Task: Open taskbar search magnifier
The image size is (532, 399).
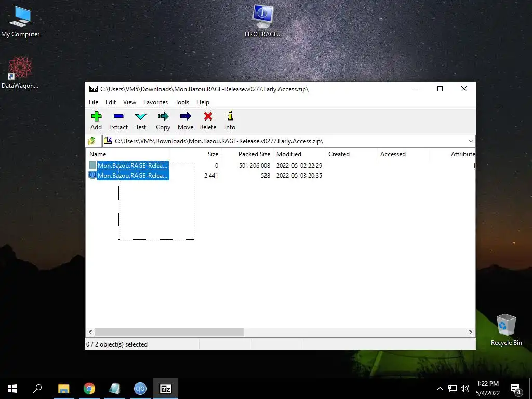Action: pyautogui.click(x=37, y=389)
